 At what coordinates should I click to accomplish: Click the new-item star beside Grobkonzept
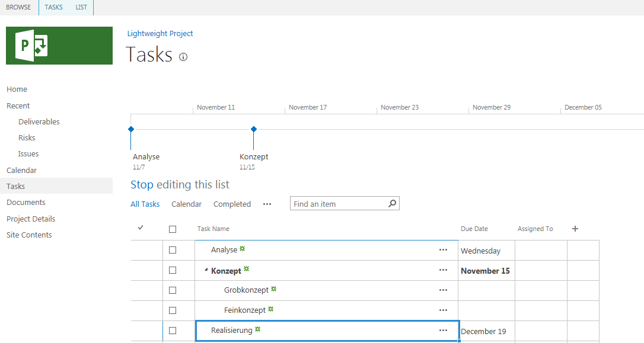click(x=273, y=289)
